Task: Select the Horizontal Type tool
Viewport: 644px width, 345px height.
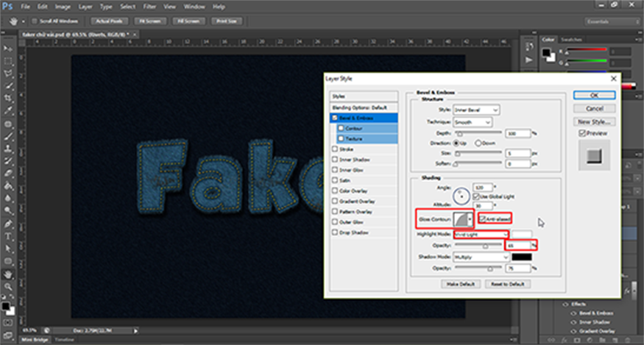Action: pyautogui.click(x=8, y=237)
